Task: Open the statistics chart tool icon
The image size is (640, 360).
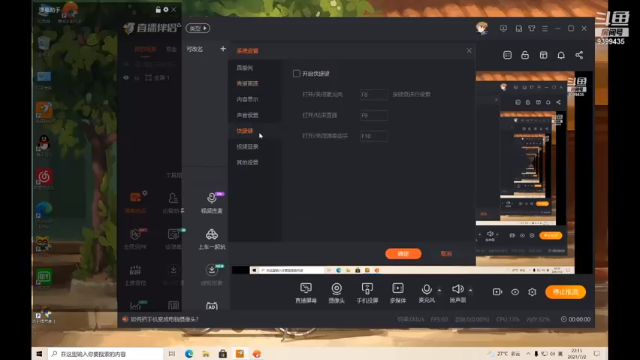Action: [136, 305]
